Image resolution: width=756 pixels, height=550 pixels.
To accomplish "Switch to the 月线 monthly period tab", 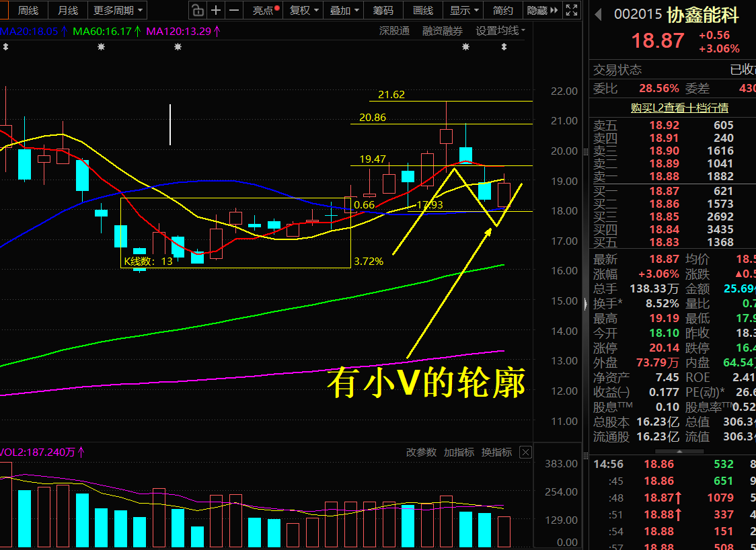I will [x=67, y=10].
